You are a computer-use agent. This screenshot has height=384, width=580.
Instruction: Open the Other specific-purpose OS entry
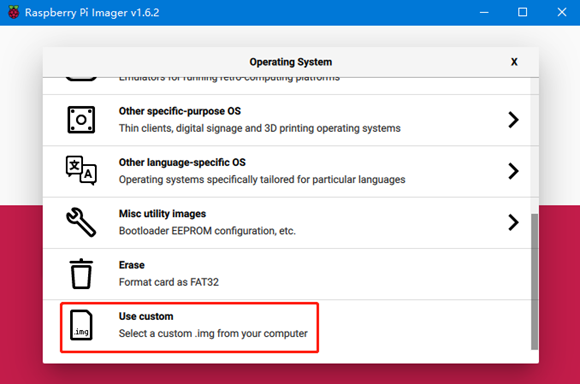click(x=287, y=120)
